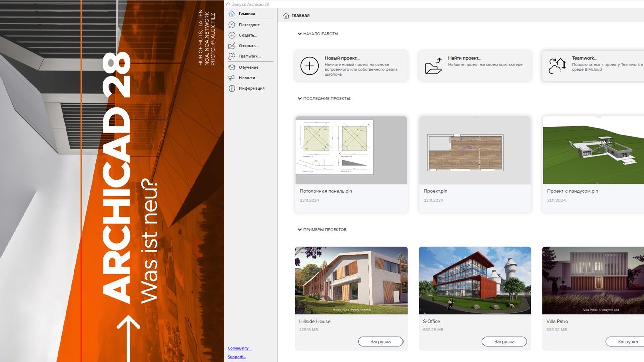The height and width of the screenshot is (362, 644).
Task: Click the 632.29 MB size label
Action: click(x=433, y=330)
